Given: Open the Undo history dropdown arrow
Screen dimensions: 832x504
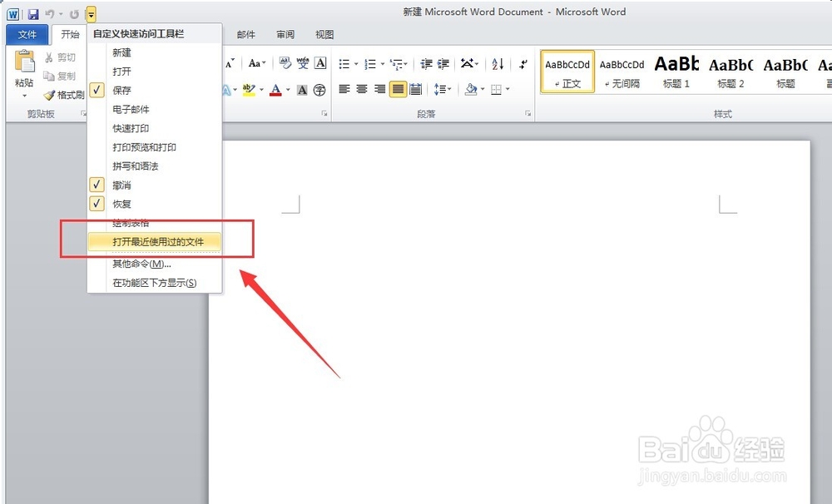Looking at the screenshot, I should point(61,14).
